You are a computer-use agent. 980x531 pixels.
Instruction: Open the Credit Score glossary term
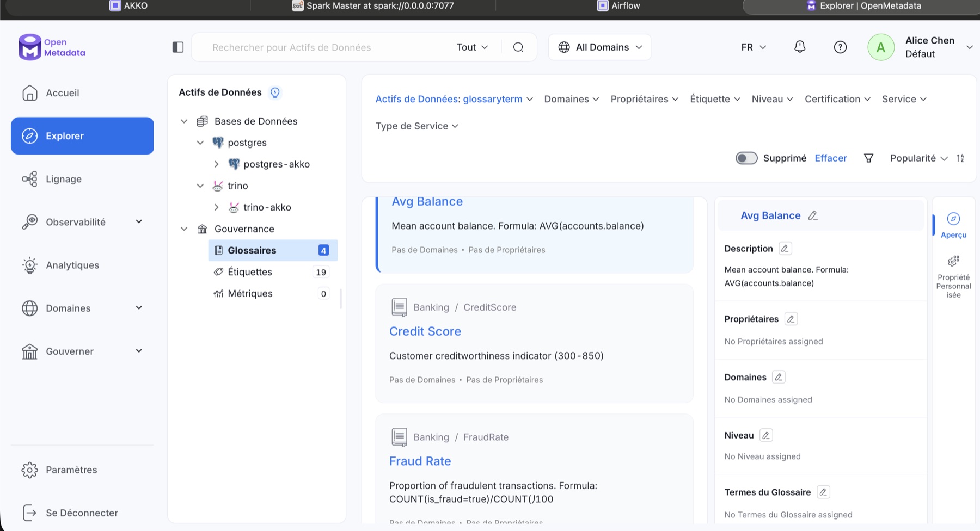pyautogui.click(x=425, y=331)
